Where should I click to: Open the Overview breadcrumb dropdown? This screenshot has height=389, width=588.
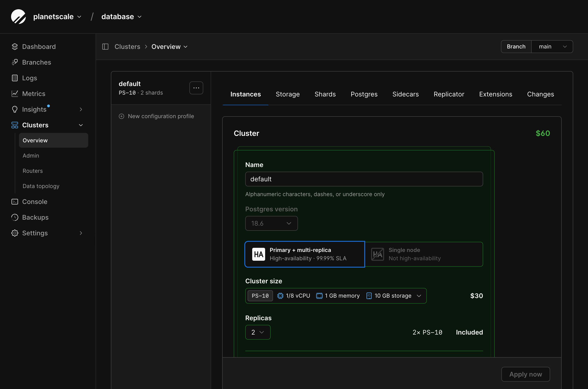point(169,47)
